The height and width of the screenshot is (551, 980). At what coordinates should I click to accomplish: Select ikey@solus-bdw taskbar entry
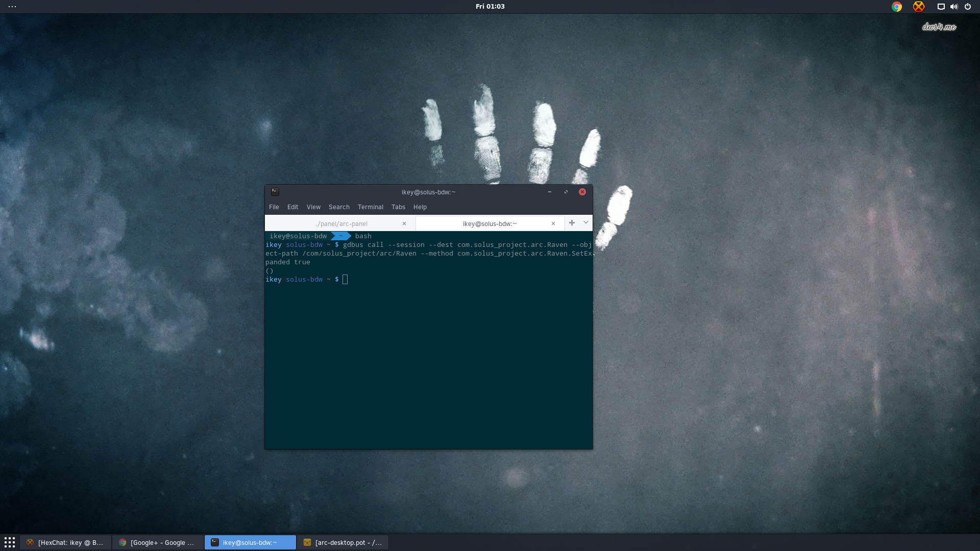[x=250, y=542]
